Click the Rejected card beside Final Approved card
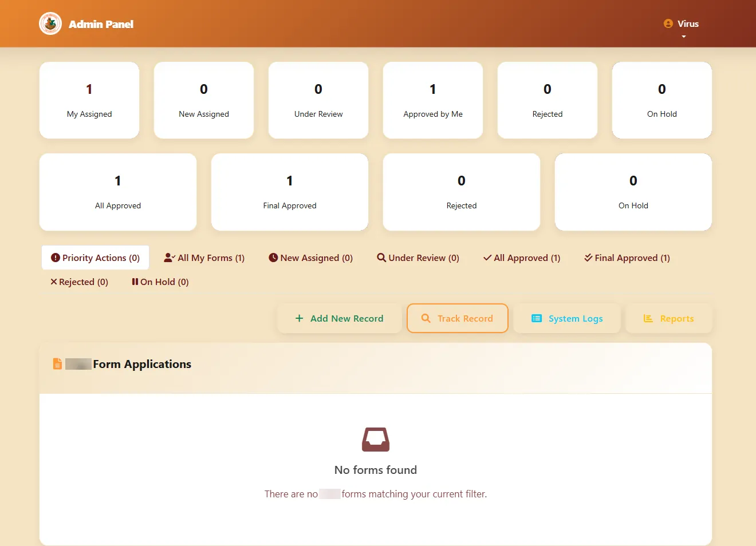This screenshot has height=546, width=756. [462, 192]
